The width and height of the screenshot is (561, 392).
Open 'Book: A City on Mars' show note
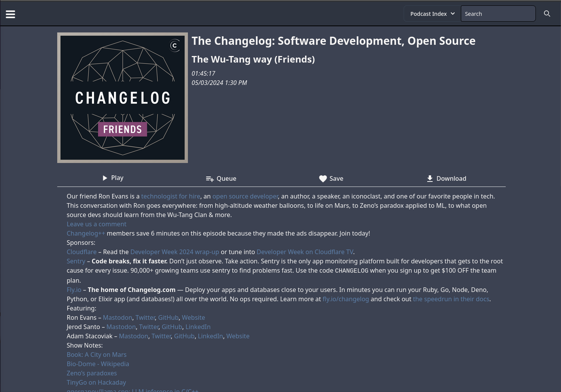(96, 355)
